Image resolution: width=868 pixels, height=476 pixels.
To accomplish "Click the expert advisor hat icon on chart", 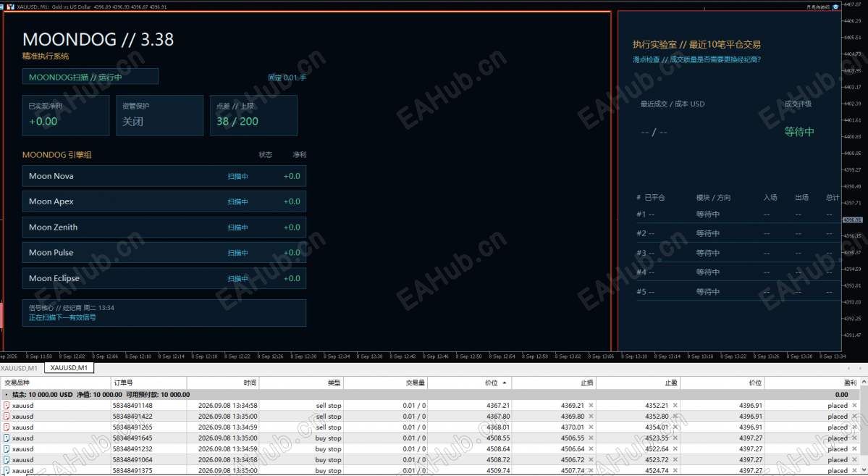I will tap(835, 7).
